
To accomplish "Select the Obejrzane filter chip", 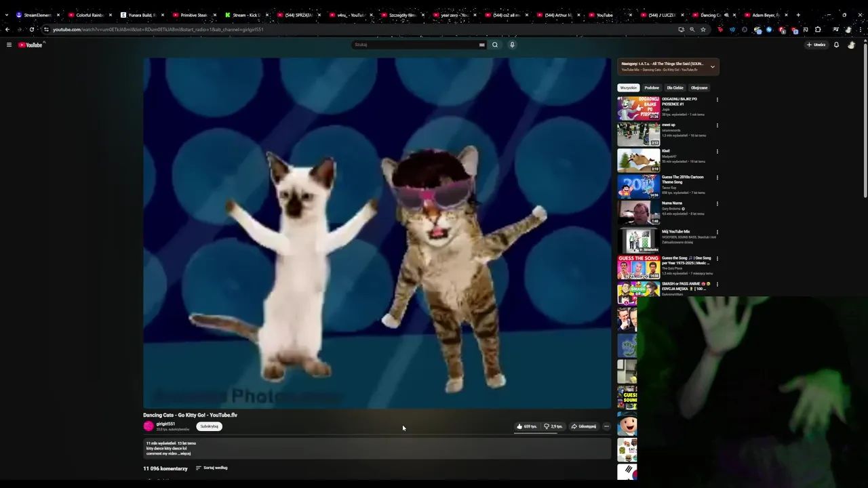I will pos(699,87).
